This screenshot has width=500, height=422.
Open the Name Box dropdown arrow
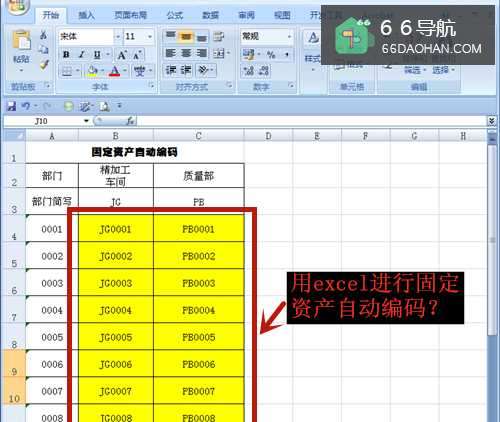(x=86, y=121)
